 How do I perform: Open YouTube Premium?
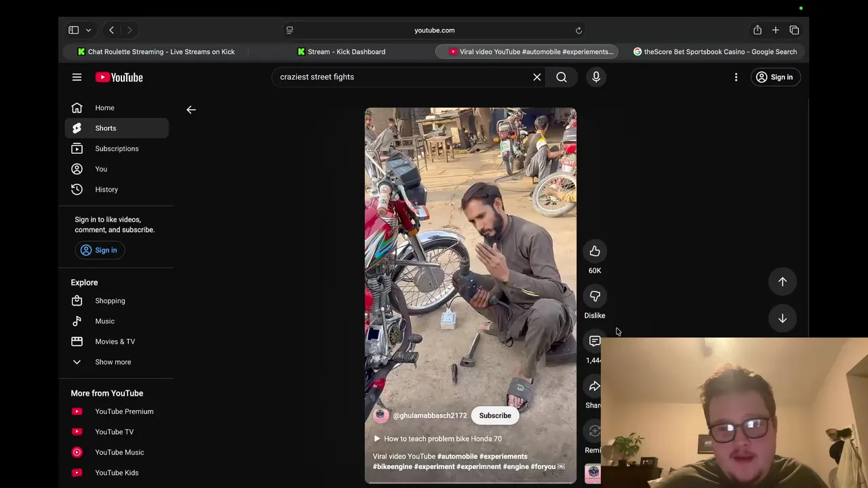(117, 411)
